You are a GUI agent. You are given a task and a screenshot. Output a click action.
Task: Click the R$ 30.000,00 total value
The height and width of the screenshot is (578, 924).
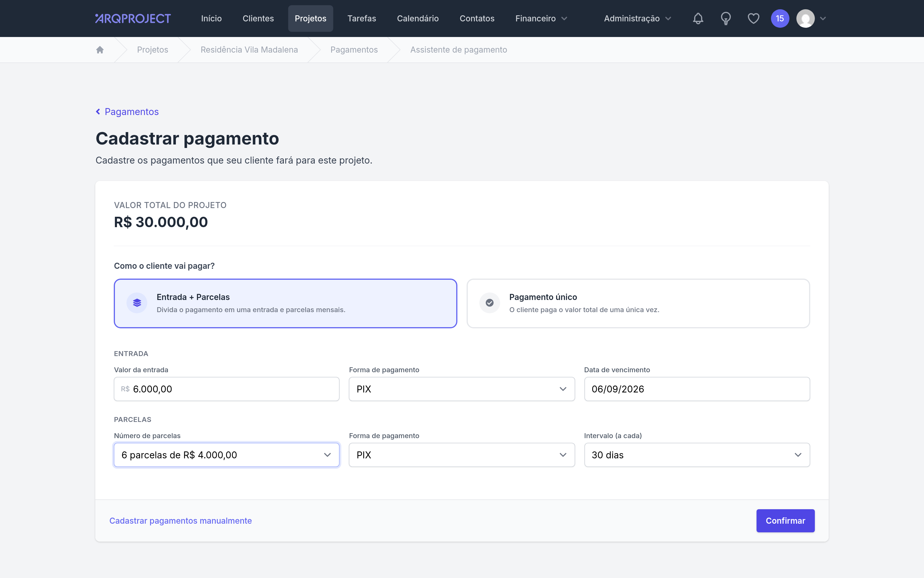(x=161, y=222)
